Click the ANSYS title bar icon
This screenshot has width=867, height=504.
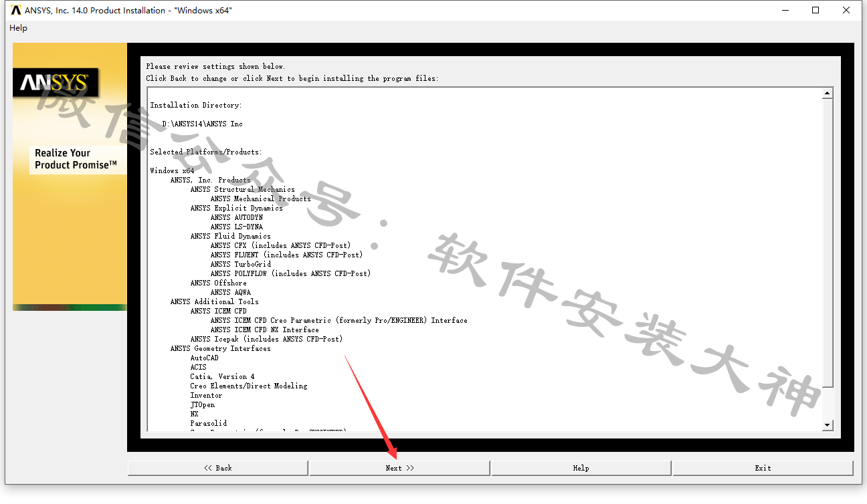(16, 10)
